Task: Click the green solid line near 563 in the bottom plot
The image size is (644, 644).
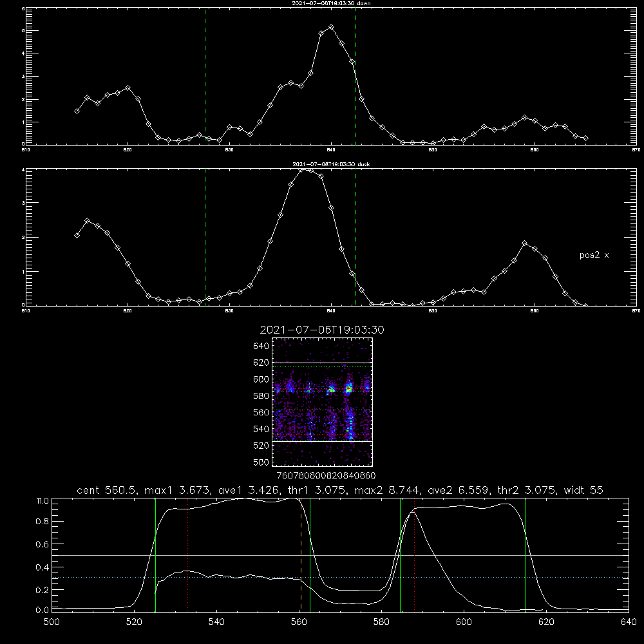Action: point(310,555)
